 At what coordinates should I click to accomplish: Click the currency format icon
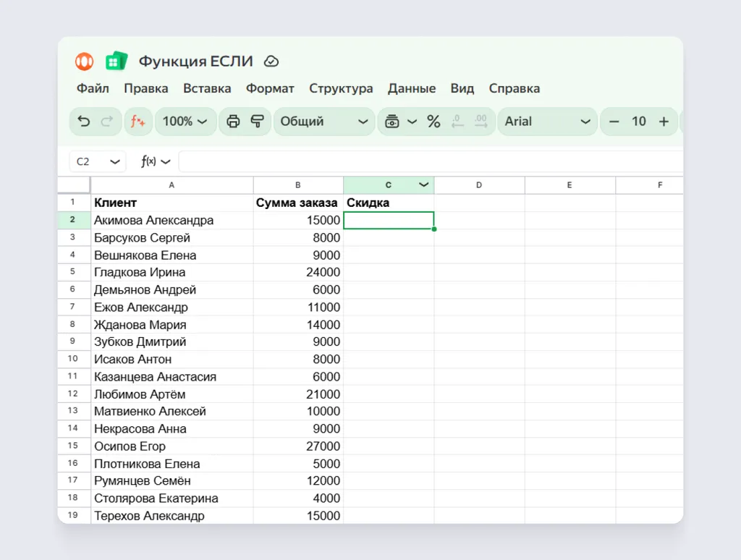point(391,122)
